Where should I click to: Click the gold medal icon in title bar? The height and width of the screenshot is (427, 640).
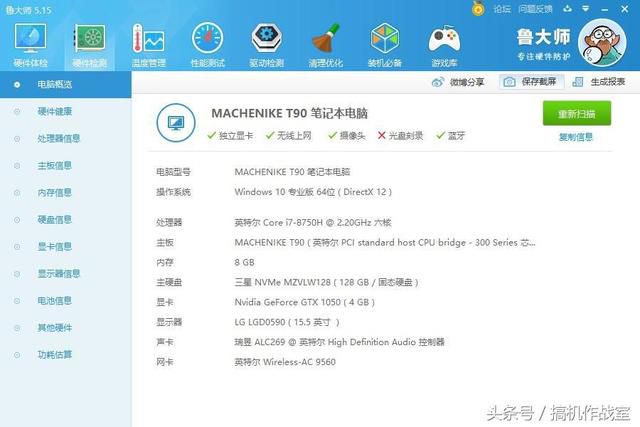coord(478,8)
